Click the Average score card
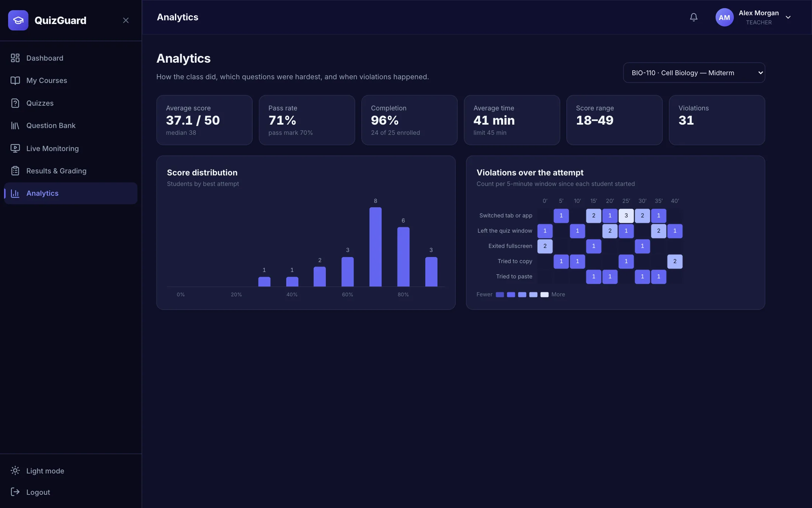812x508 pixels. coord(204,120)
